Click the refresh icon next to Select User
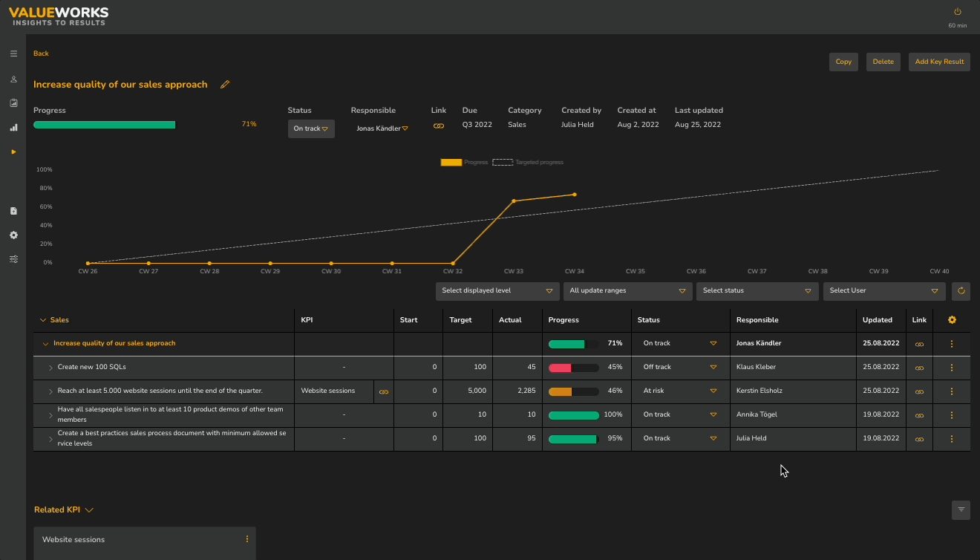 click(x=961, y=291)
